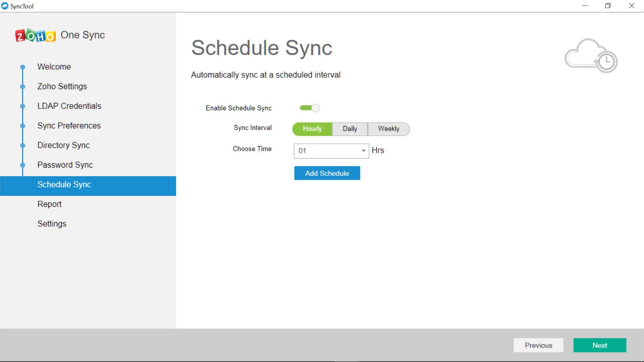Image resolution: width=644 pixels, height=362 pixels.
Task: Click the Sync Preferences step bullet dot
Action: [x=22, y=126]
